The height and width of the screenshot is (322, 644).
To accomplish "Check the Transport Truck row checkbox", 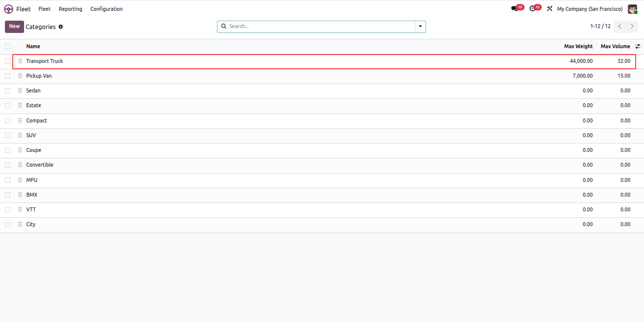I will [7, 61].
